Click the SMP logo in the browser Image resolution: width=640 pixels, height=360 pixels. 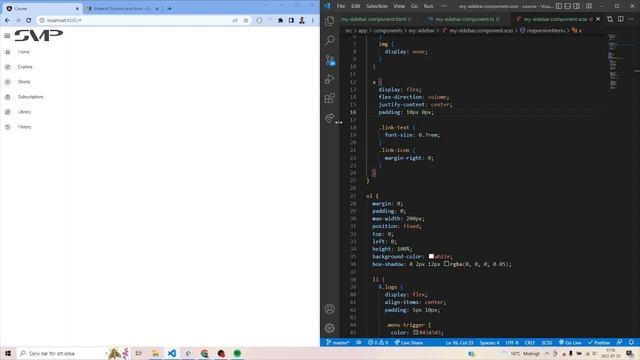(x=39, y=36)
